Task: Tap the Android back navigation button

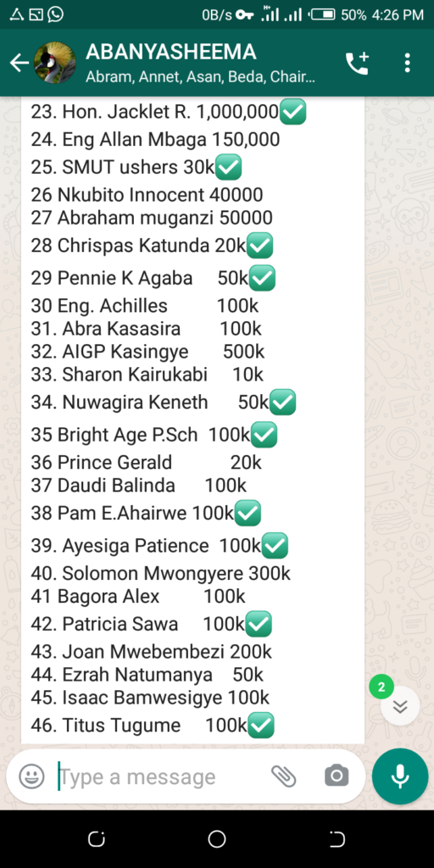Action: point(337,840)
